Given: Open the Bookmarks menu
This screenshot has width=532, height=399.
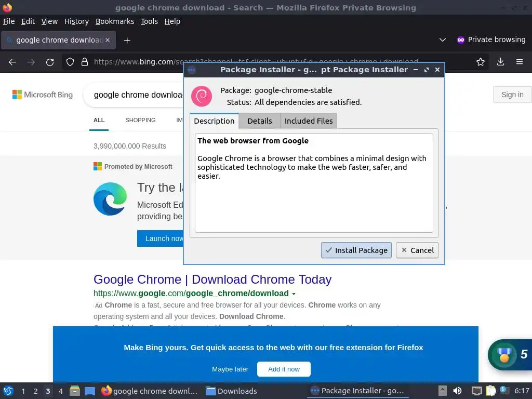Looking at the screenshot, I should [115, 21].
